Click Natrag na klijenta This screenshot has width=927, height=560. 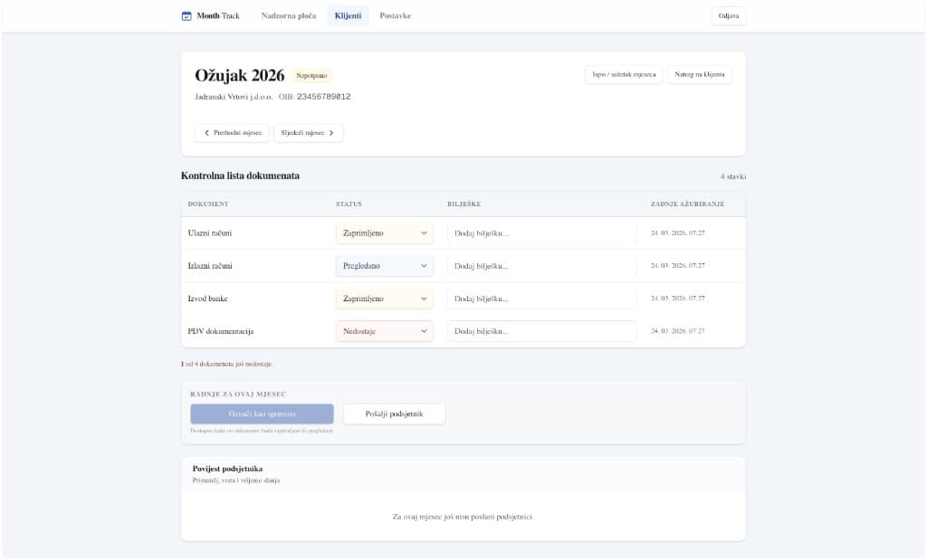coord(699,73)
